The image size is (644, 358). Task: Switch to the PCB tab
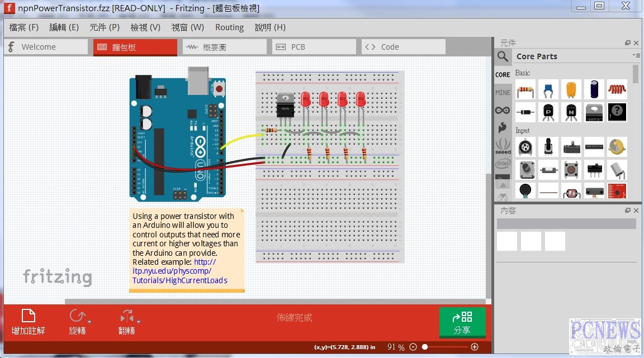point(314,47)
